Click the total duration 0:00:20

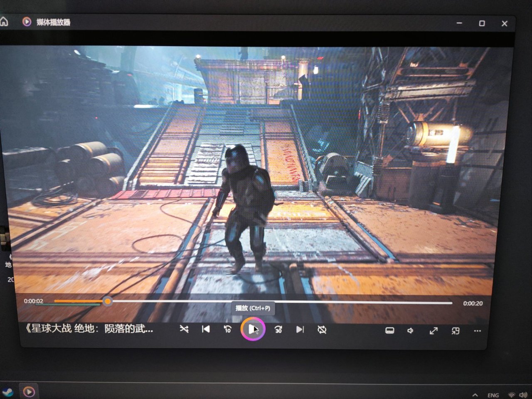473,303
